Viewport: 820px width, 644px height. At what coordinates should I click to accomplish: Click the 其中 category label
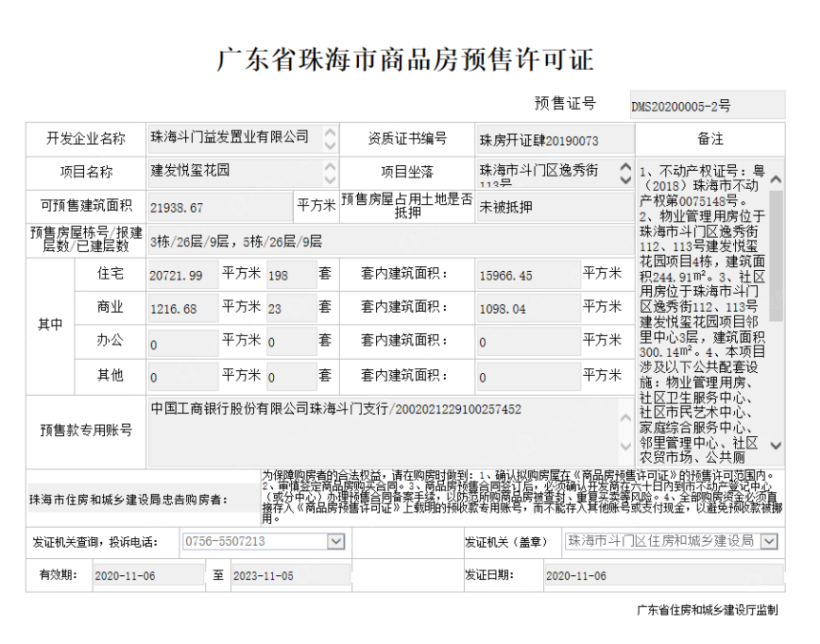click(x=51, y=324)
